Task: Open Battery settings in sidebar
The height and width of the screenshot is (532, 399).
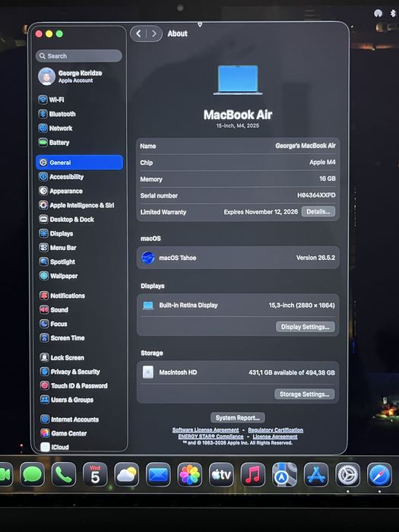Action: click(54, 143)
